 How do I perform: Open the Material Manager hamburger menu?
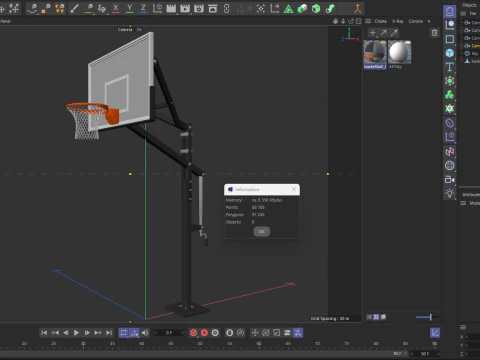[x=368, y=21]
